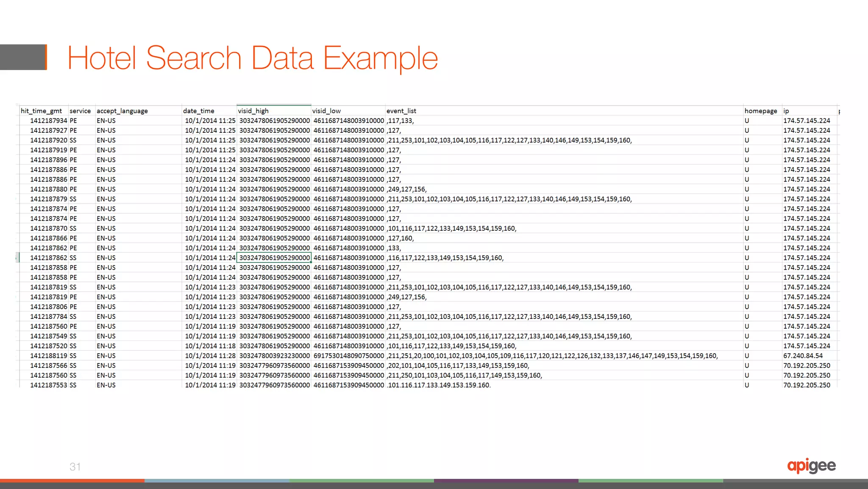Click the IP cell 67.240.84.54
Viewport: 868px width, 489px height.
point(810,355)
